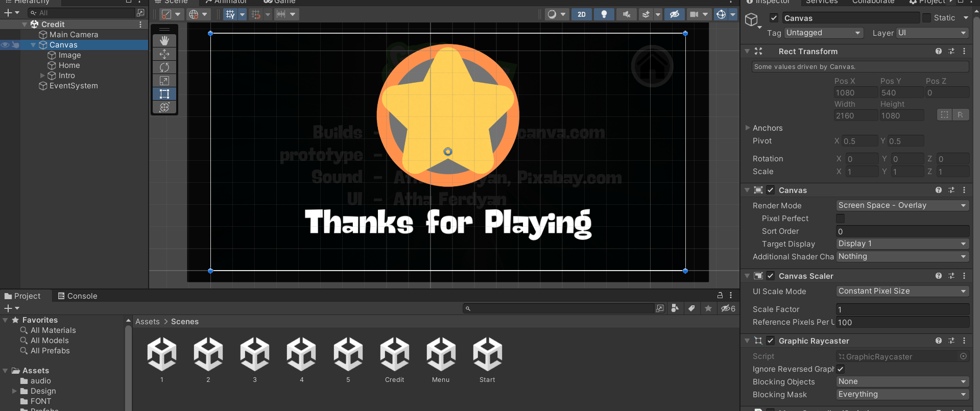The width and height of the screenshot is (980, 411).
Task: Uncheck Ignore Reversed Graphics checkbox
Action: [840, 369]
